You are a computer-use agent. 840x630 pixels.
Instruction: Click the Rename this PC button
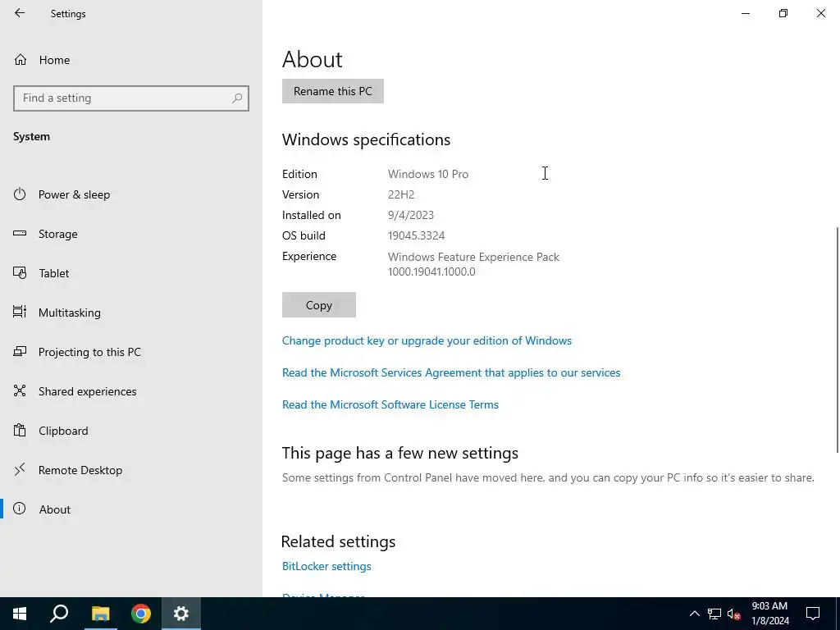333,91
